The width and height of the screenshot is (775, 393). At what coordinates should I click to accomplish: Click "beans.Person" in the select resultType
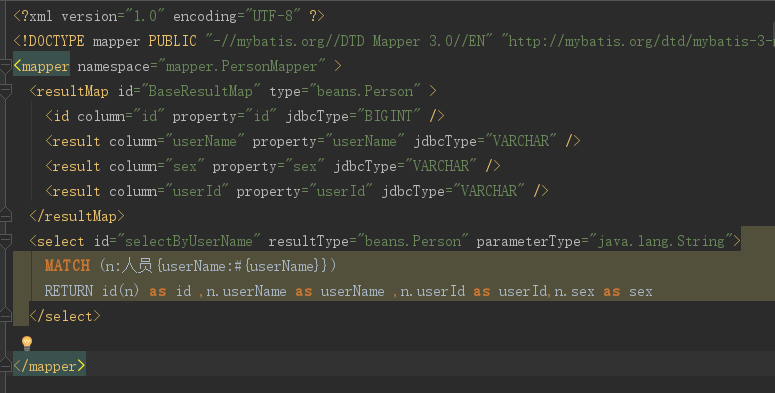pyautogui.click(x=412, y=241)
